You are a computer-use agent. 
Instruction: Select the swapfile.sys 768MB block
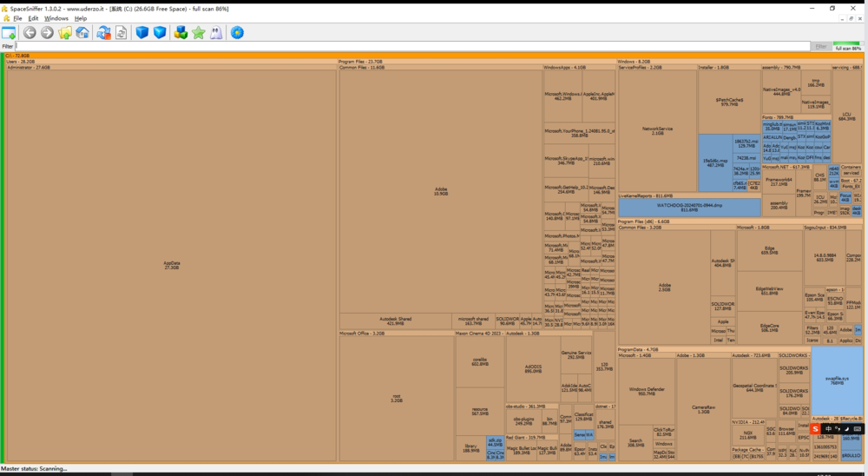click(x=837, y=380)
